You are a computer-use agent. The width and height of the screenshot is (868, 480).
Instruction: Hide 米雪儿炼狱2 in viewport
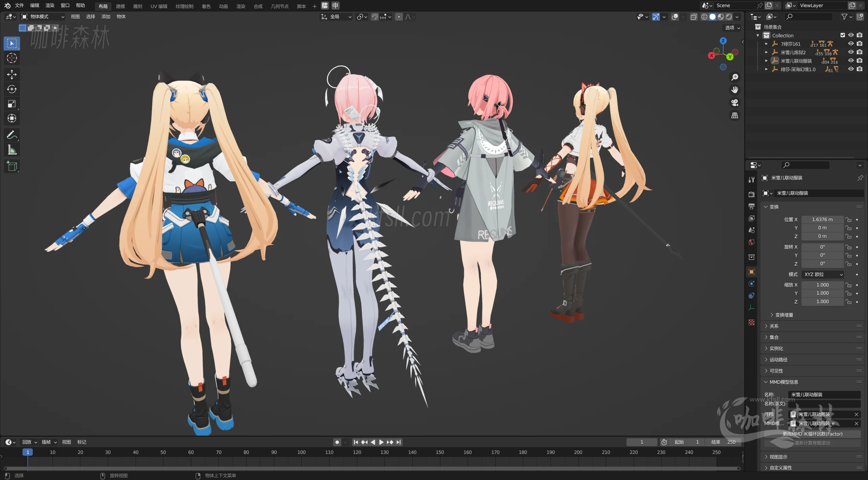click(x=851, y=52)
